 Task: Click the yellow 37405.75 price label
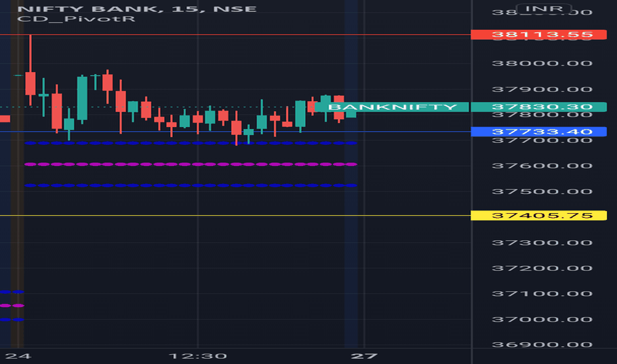539,215
